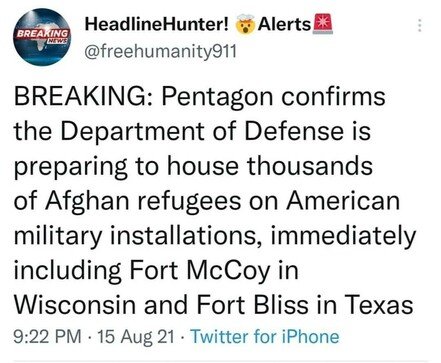Screen dimensions: 441x363
Task: Click the word Texas in the tweet
Action: [x=378, y=305]
